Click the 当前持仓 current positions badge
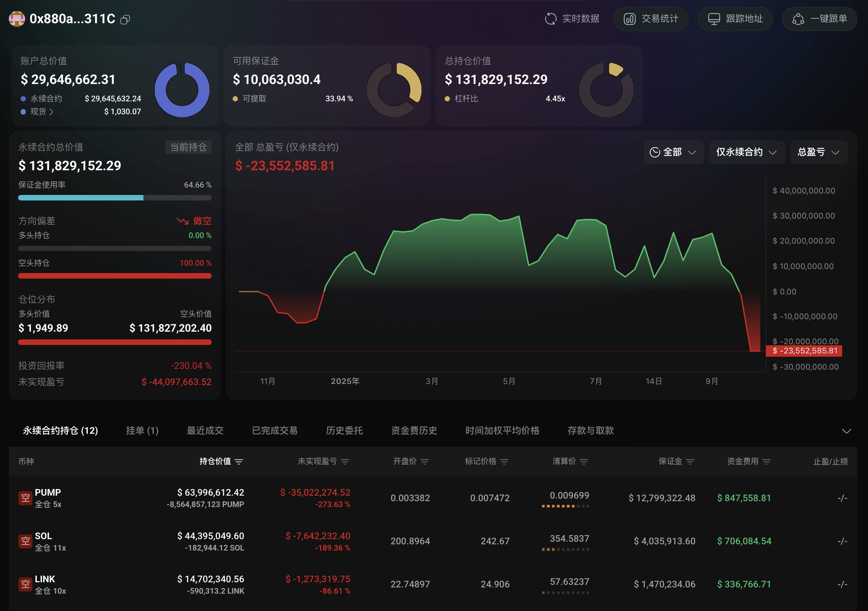Image resolution: width=868 pixels, height=611 pixels. 188,147
